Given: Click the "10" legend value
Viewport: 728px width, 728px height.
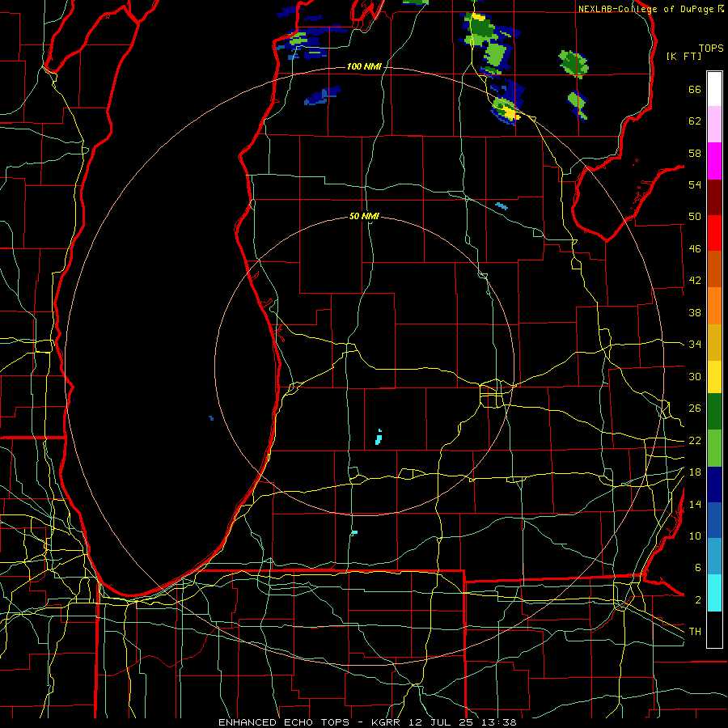Looking at the screenshot, I should click(x=695, y=535).
